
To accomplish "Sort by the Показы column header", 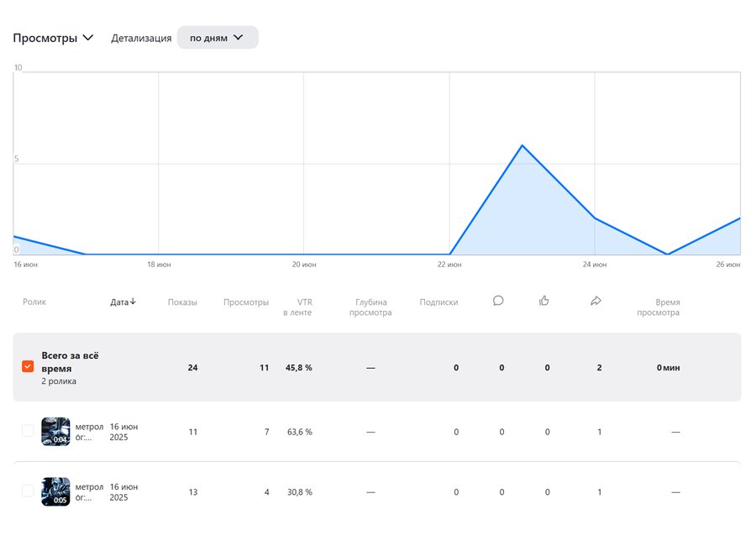I will tap(182, 302).
